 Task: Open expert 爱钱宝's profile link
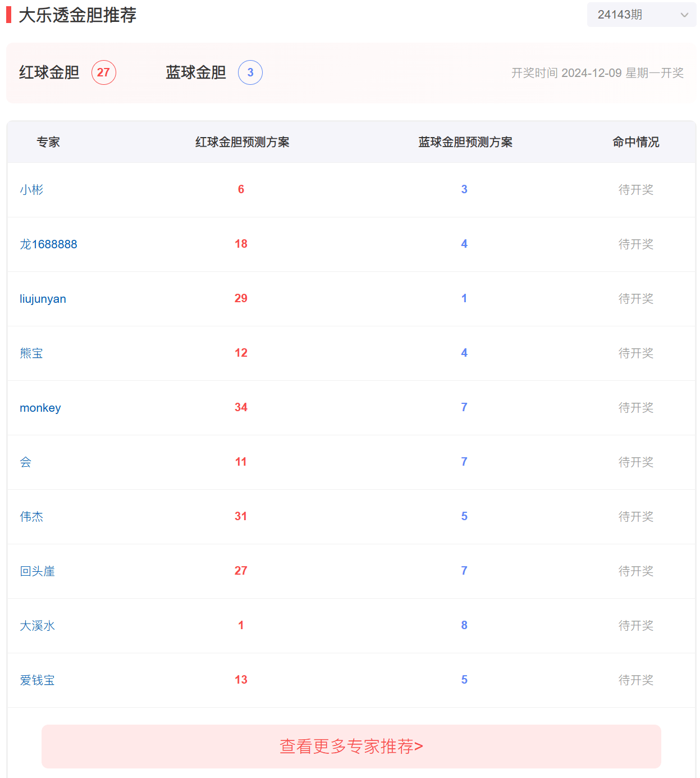37,680
